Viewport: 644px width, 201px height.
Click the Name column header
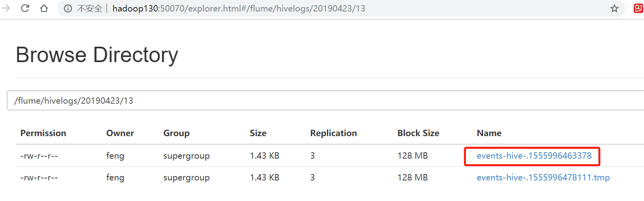click(489, 133)
